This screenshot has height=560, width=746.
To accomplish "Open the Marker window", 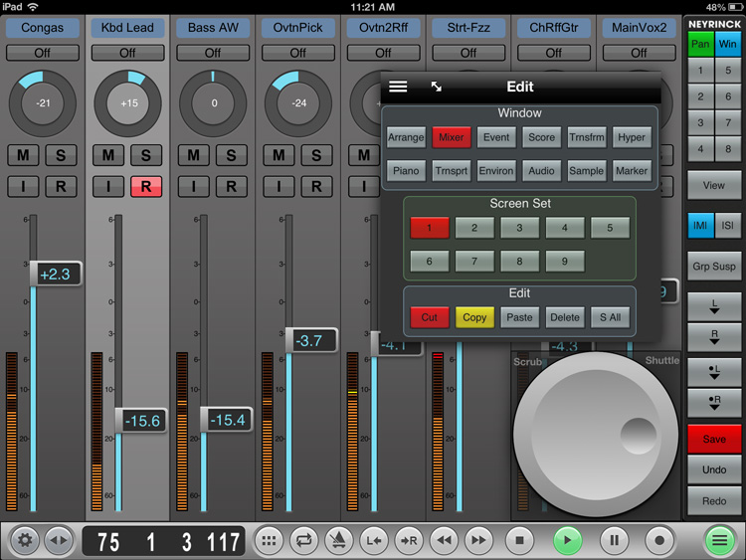I will 632,171.
